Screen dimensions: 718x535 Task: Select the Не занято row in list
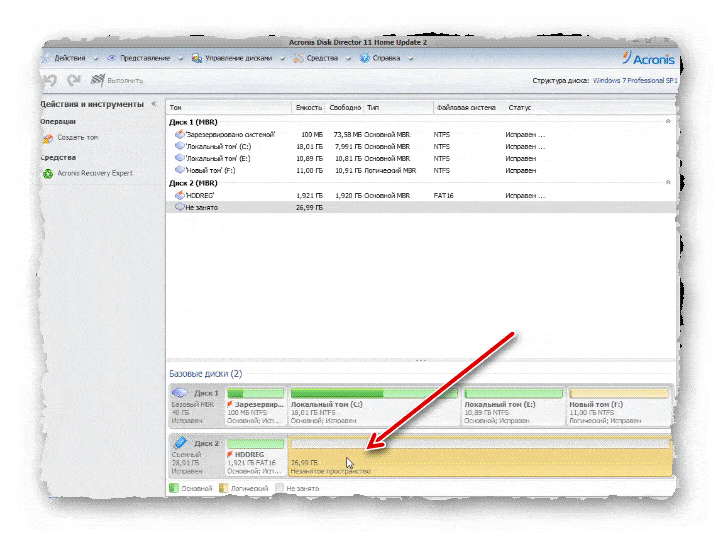[x=421, y=207]
